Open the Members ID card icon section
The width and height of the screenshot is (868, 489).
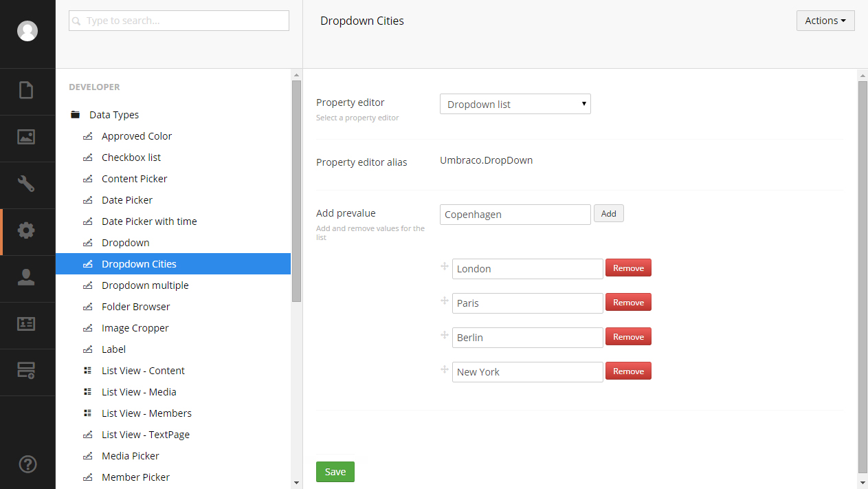(x=26, y=324)
